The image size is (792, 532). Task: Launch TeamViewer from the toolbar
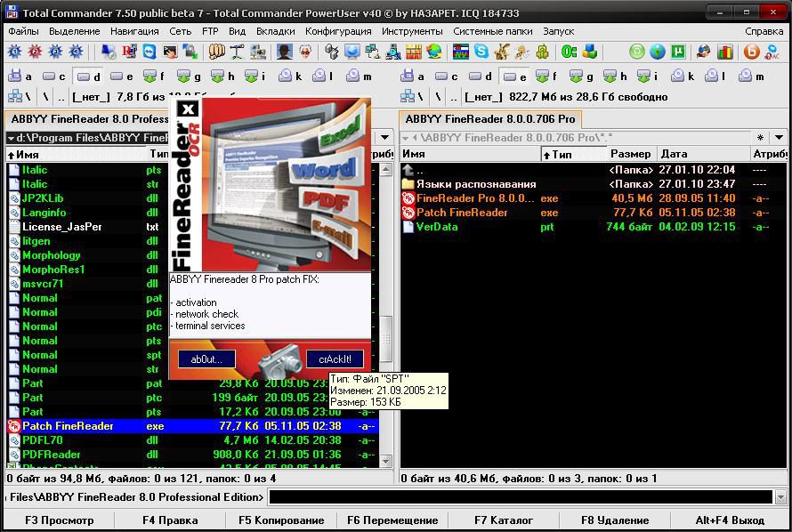click(150, 51)
